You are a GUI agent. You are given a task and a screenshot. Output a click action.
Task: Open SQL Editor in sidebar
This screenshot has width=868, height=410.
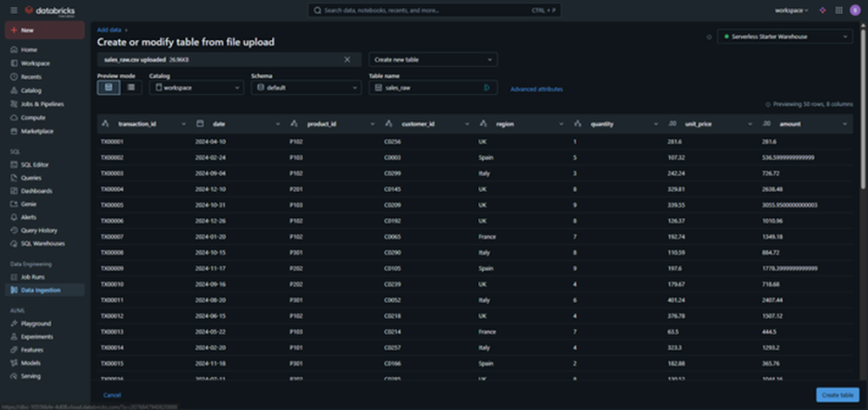coord(45,164)
